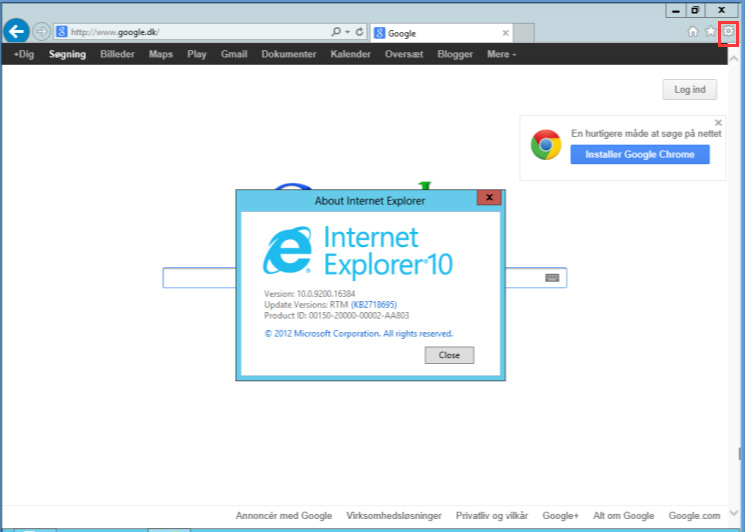Open Play in Google bar
The height and width of the screenshot is (532, 745).
[x=197, y=54]
